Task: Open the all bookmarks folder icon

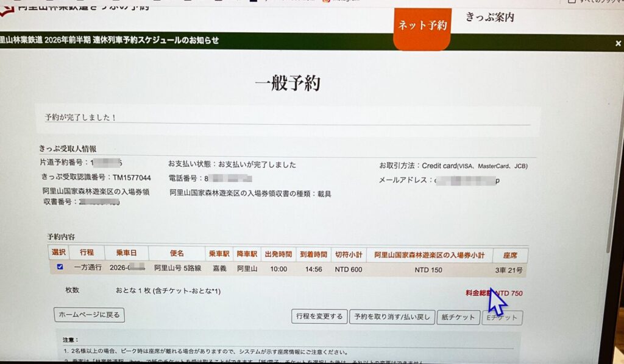Action: point(571,2)
